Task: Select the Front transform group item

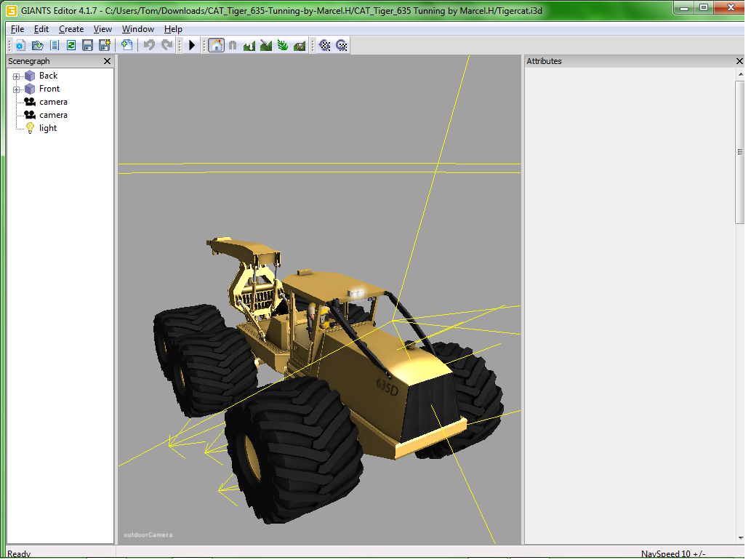Action: point(49,89)
